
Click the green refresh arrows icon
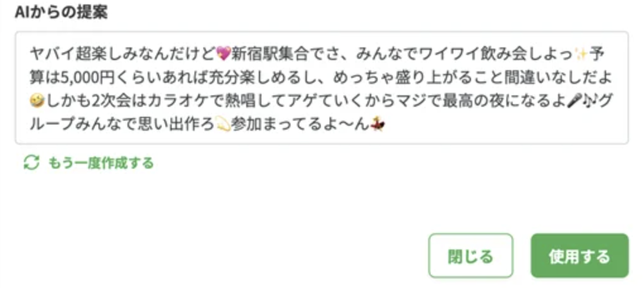click(x=32, y=163)
